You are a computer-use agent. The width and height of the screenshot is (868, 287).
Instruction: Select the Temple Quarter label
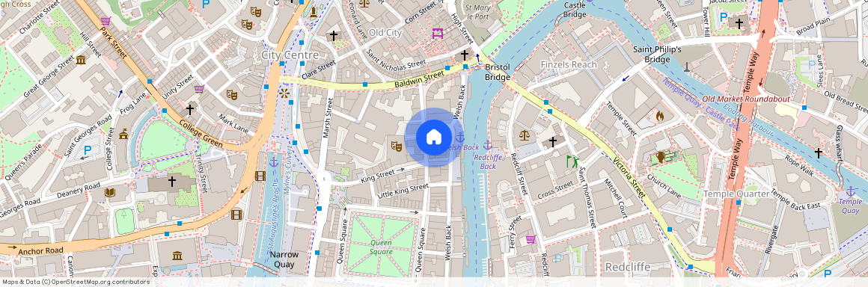(736, 194)
